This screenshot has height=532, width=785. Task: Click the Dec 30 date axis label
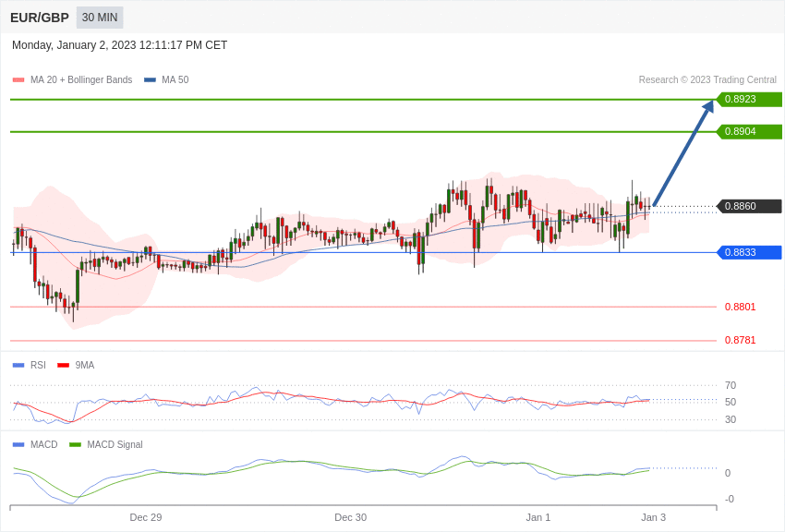pos(350,517)
